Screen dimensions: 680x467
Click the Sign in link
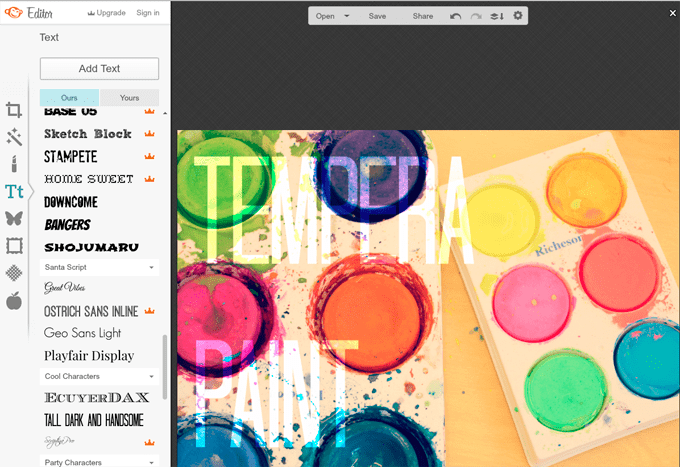click(x=148, y=13)
